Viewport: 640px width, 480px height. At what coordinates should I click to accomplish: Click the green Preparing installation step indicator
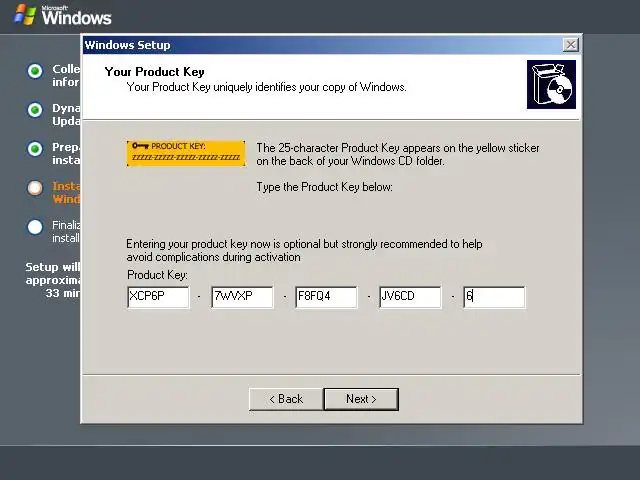click(x=35, y=149)
